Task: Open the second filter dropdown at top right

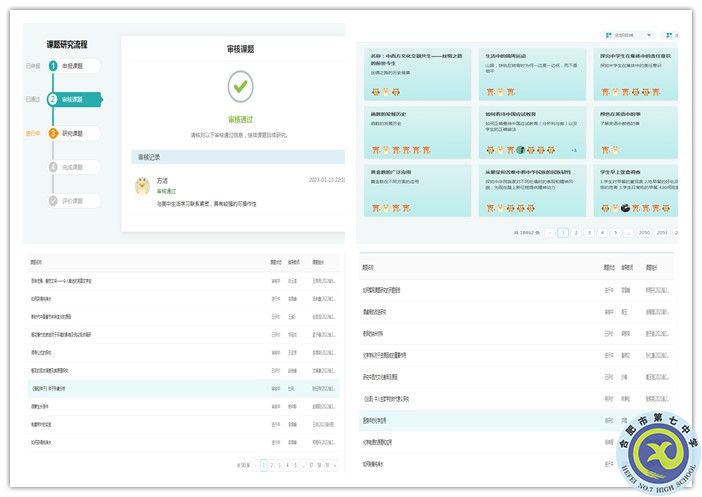Action: pyautogui.click(x=671, y=35)
